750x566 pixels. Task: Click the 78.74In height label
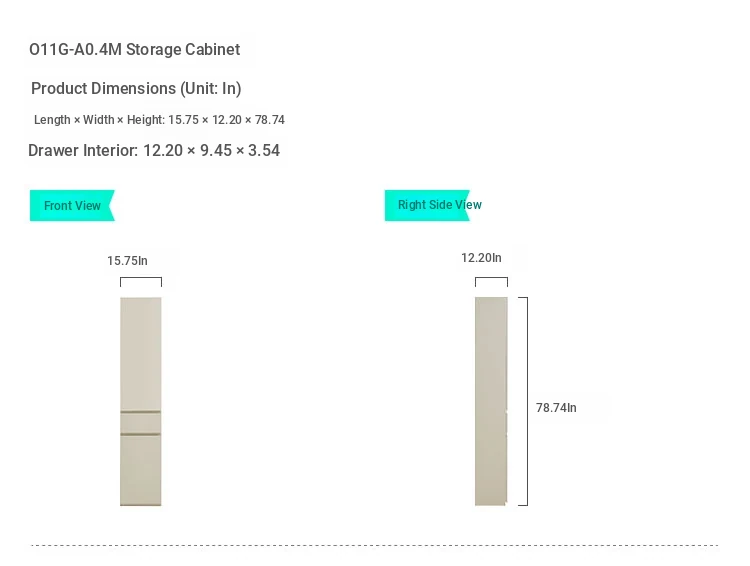point(556,408)
